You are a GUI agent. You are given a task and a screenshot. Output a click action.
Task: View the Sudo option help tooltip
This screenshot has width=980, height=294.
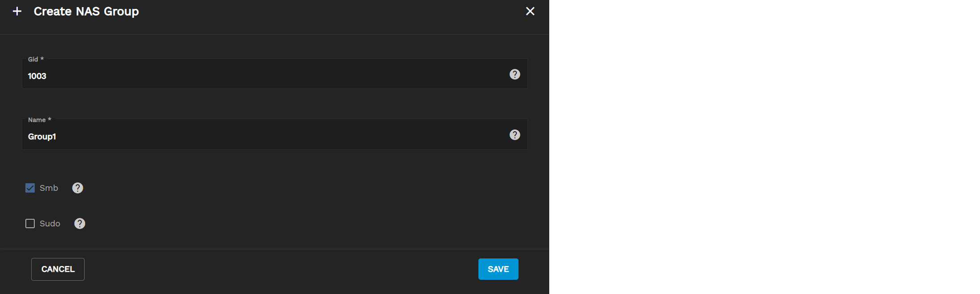[x=80, y=224]
